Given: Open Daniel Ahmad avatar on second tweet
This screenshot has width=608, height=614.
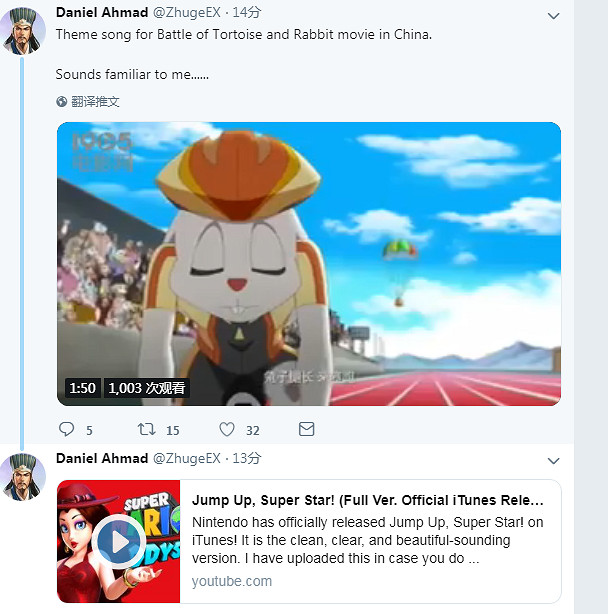Looking at the screenshot, I should pyautogui.click(x=23, y=477).
